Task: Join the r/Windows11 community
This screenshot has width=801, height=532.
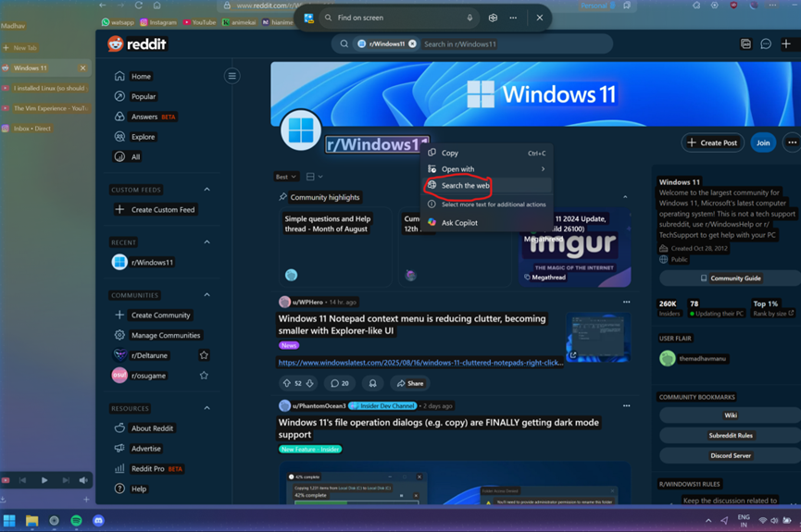Action: click(x=763, y=143)
